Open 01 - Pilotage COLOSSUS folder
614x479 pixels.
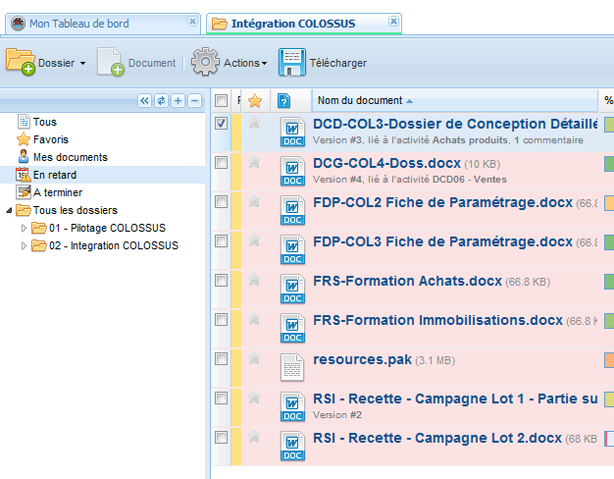(107, 228)
